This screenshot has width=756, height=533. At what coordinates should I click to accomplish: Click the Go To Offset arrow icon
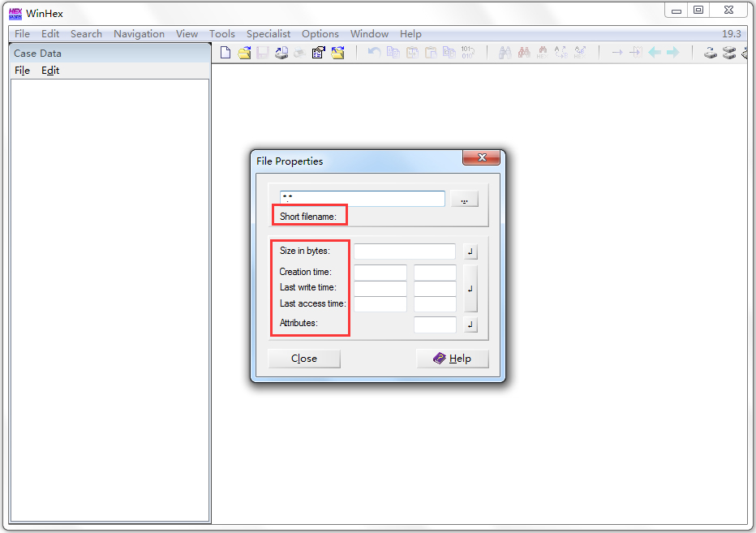617,52
